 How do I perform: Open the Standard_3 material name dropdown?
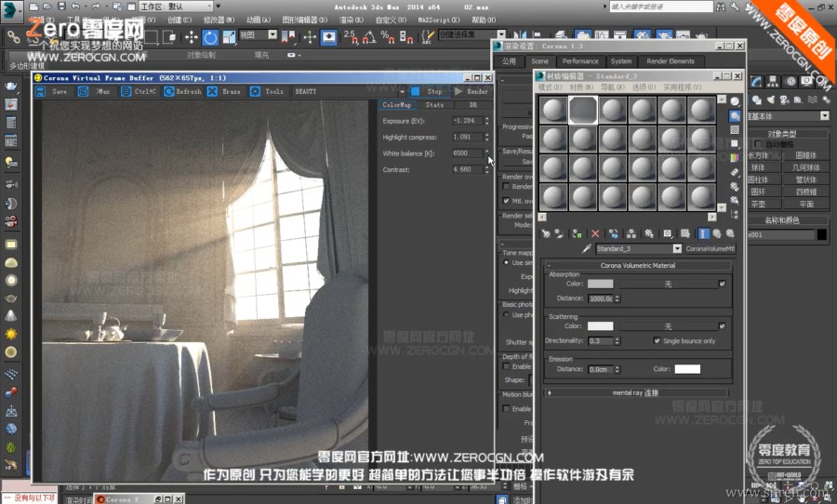click(x=677, y=249)
